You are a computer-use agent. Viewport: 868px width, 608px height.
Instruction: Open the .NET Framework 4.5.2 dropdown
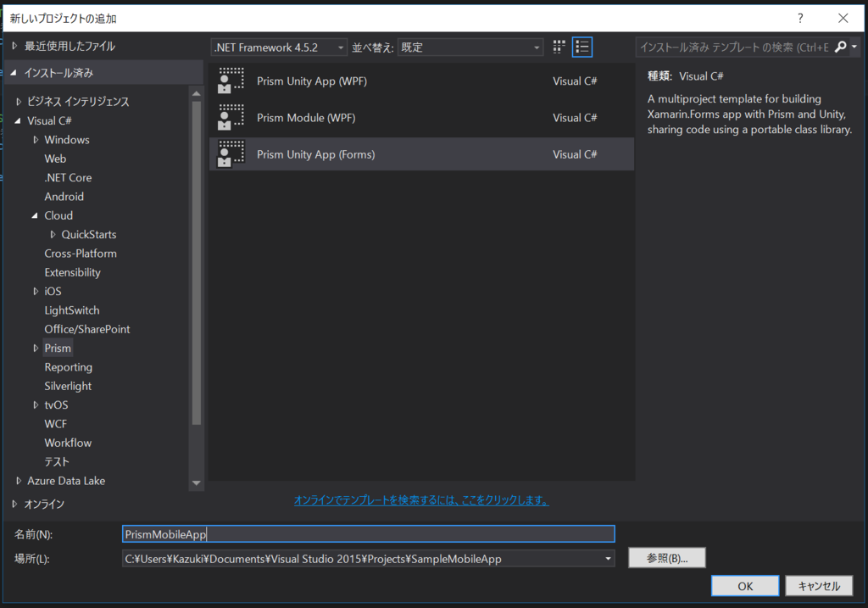coord(279,47)
